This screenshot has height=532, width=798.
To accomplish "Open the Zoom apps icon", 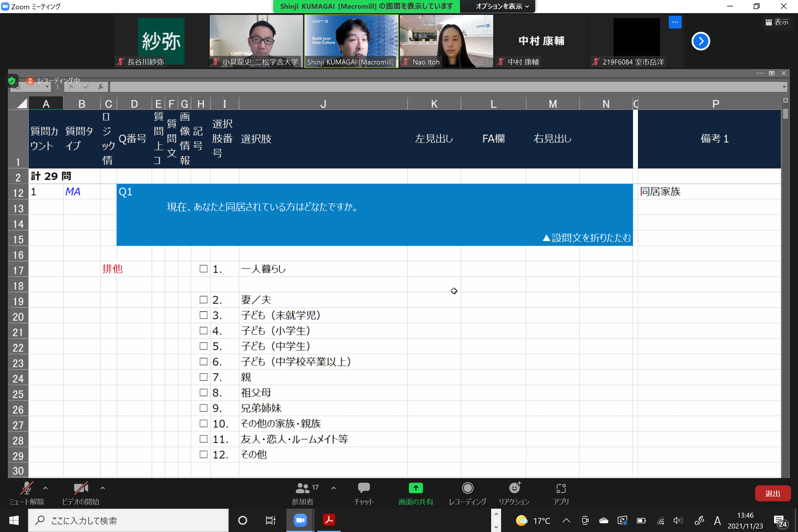I will [x=561, y=488].
